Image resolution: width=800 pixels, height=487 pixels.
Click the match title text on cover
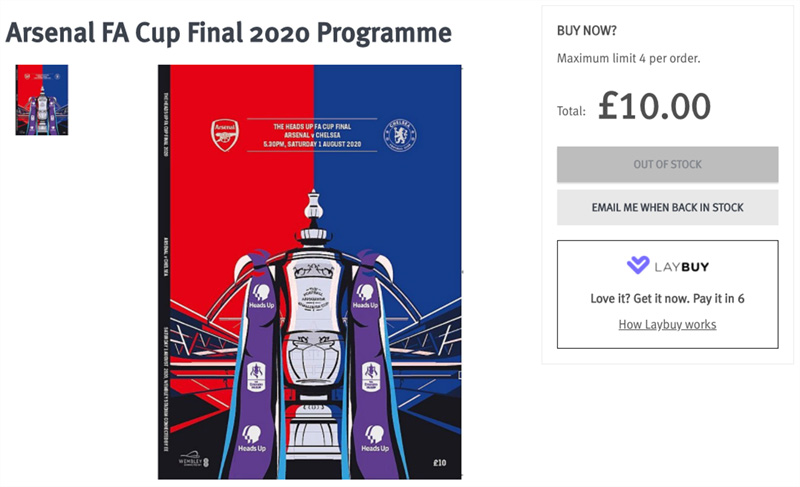tap(312, 135)
